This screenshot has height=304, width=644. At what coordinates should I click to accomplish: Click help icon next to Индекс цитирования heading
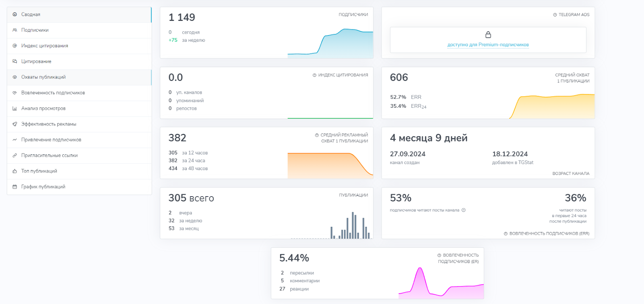(315, 75)
